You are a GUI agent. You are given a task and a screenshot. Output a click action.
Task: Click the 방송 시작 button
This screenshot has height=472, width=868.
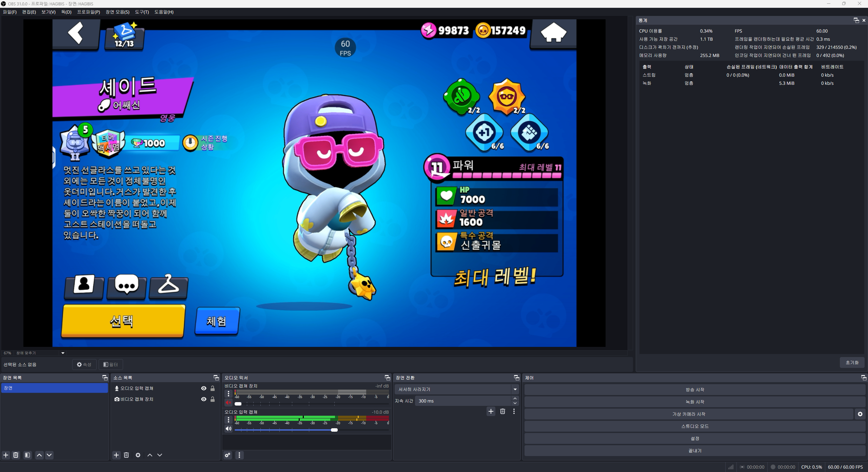(695, 390)
